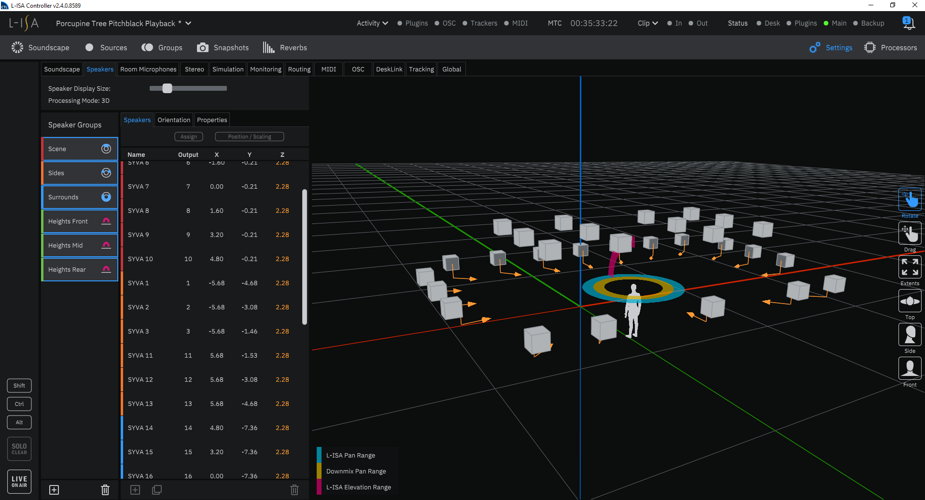Switch to the Routing tab
925x500 pixels.
[299, 69]
